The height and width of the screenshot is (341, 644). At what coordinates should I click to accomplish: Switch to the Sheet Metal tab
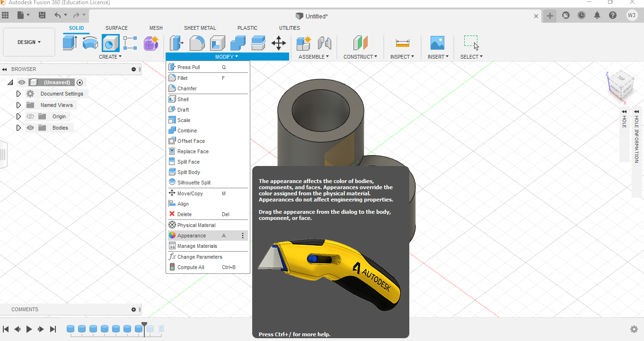200,28
